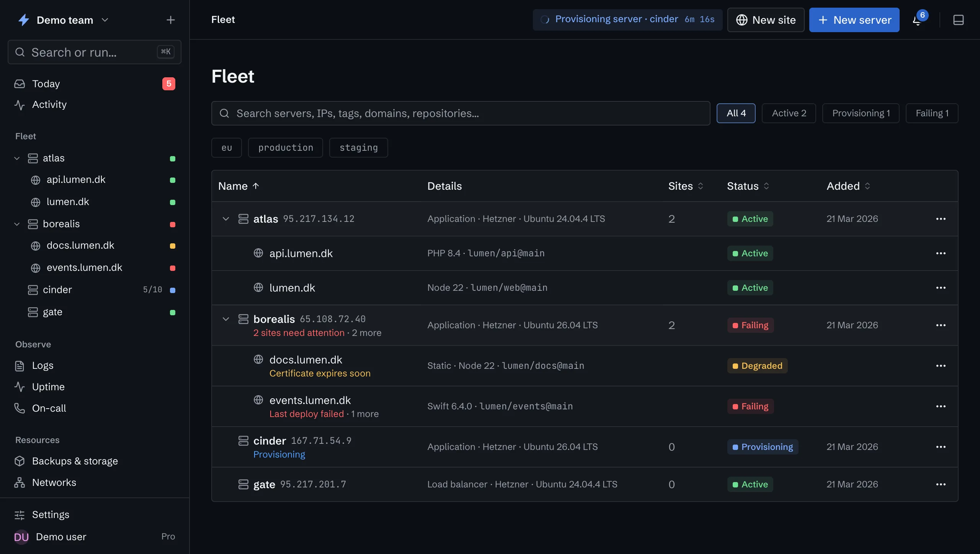980x554 pixels.
Task: Filter table by the production tag
Action: coord(286,148)
